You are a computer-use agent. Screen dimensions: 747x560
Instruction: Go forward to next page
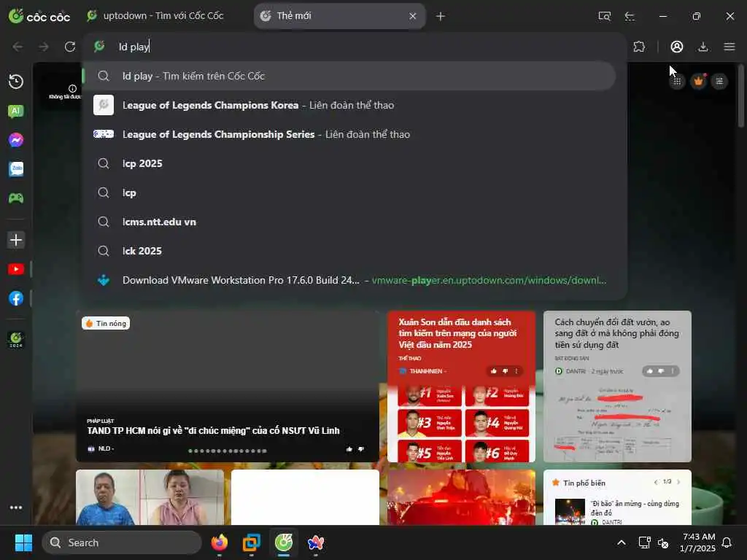click(44, 47)
